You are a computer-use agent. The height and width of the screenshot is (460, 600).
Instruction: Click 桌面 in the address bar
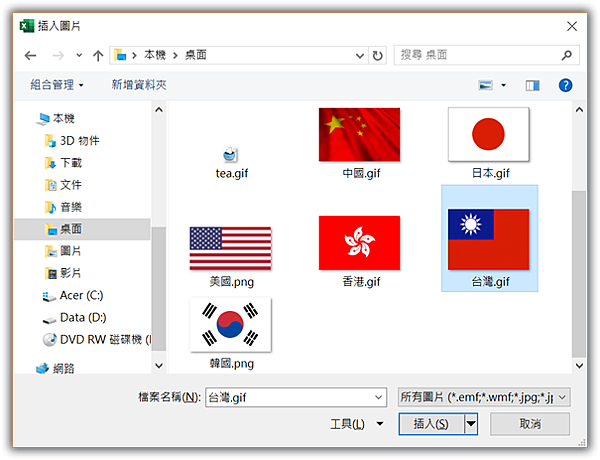196,55
